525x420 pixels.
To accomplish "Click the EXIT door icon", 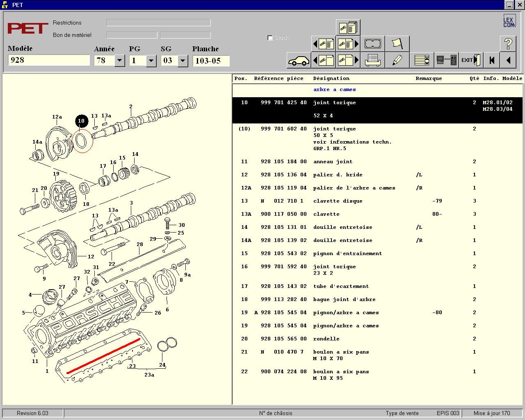I will tap(470, 60).
